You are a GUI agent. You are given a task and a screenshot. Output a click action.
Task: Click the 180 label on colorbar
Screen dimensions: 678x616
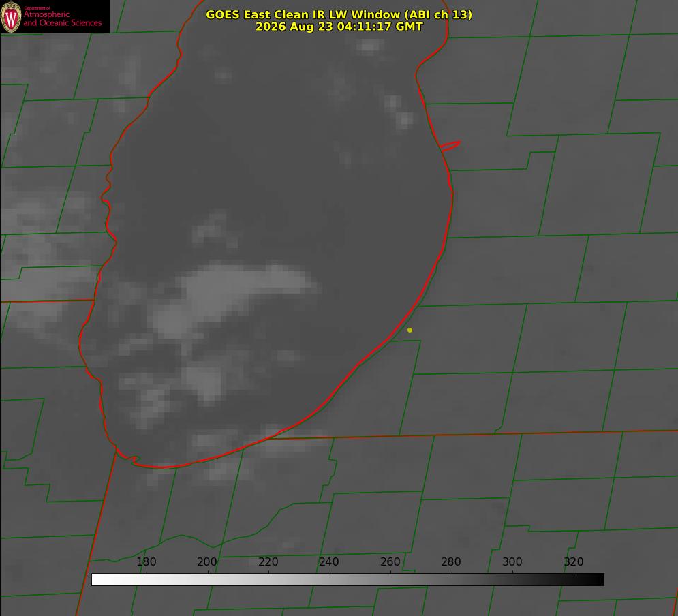pos(146,561)
